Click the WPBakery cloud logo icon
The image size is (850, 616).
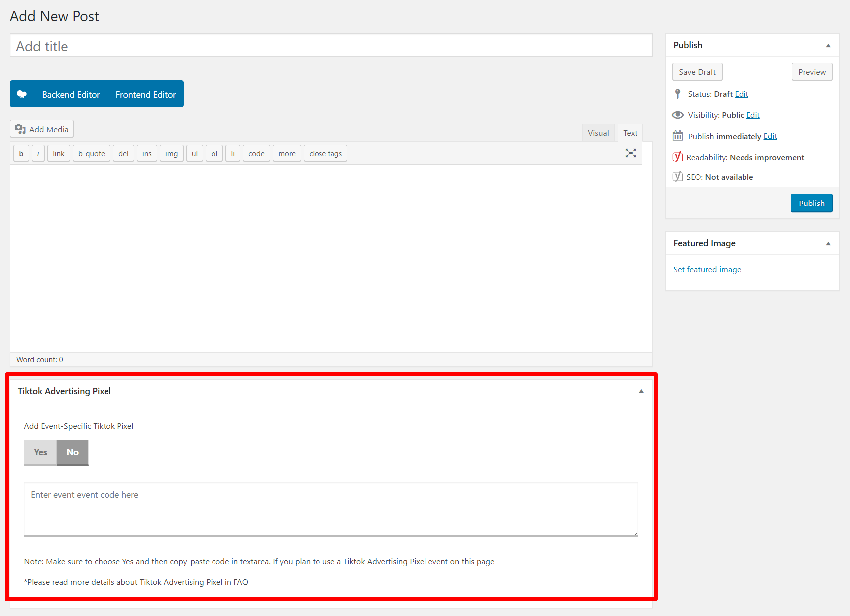22,94
